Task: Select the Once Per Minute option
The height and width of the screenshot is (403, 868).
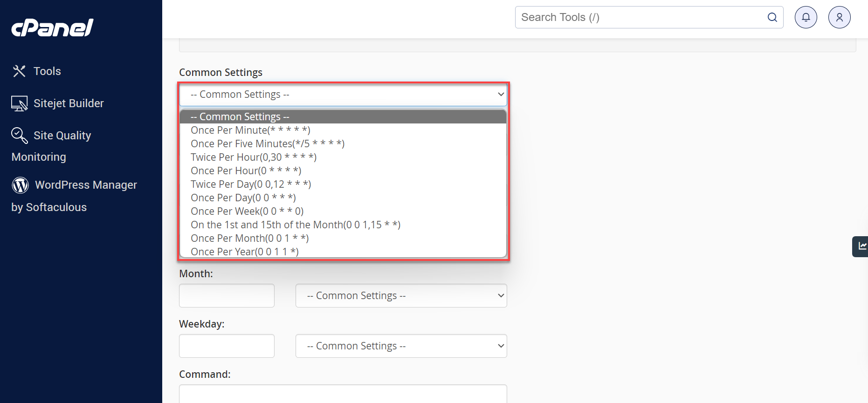Action: coord(250,130)
